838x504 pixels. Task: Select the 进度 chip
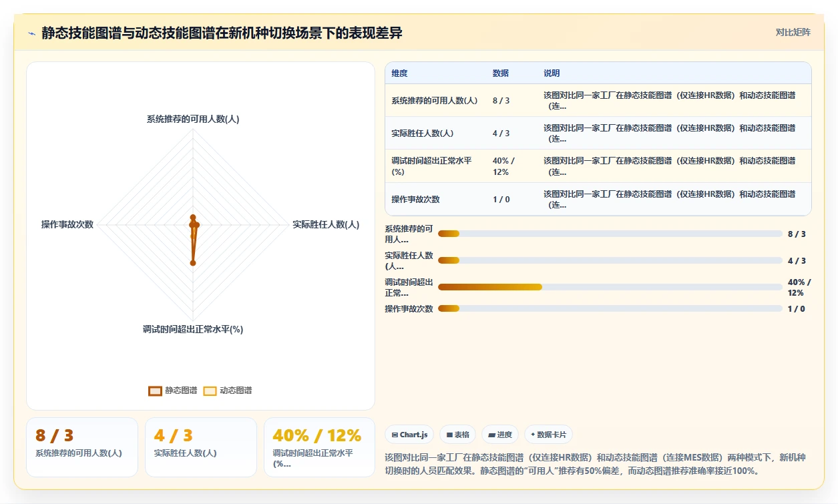pos(500,435)
